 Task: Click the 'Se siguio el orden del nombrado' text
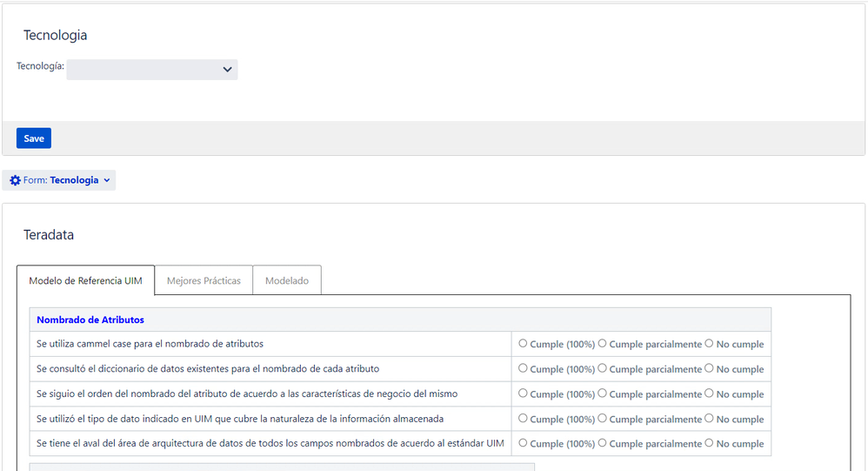(247, 394)
